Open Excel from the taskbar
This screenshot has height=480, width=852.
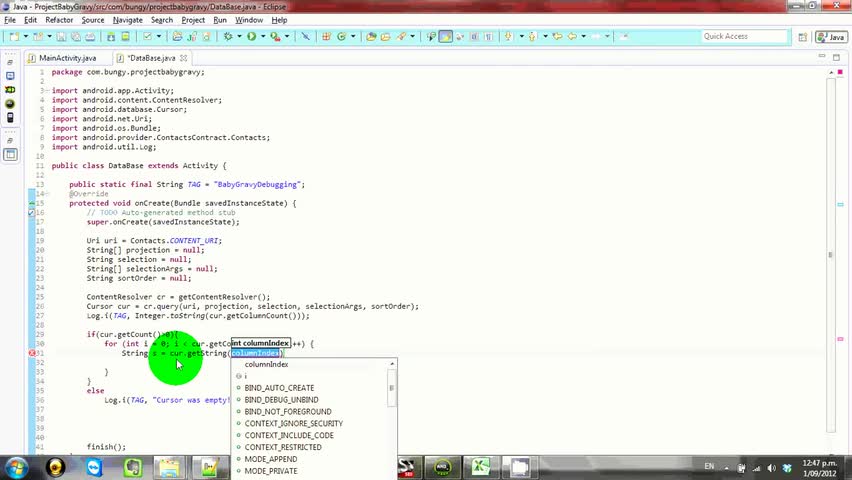click(481, 467)
